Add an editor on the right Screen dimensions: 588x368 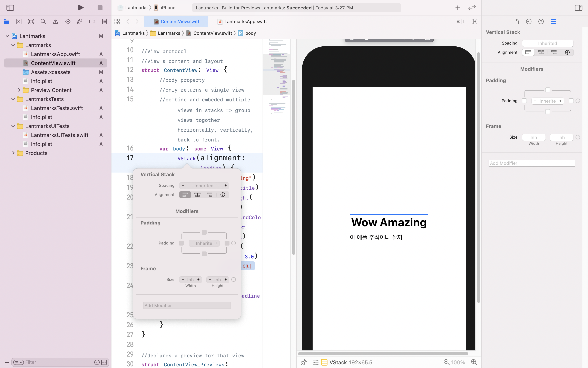[474, 21]
